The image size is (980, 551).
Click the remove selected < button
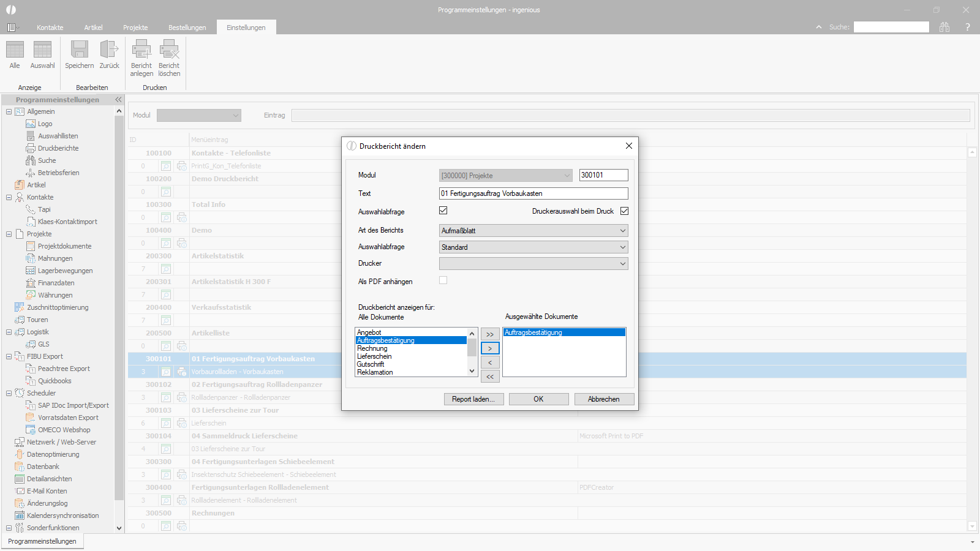coord(490,362)
